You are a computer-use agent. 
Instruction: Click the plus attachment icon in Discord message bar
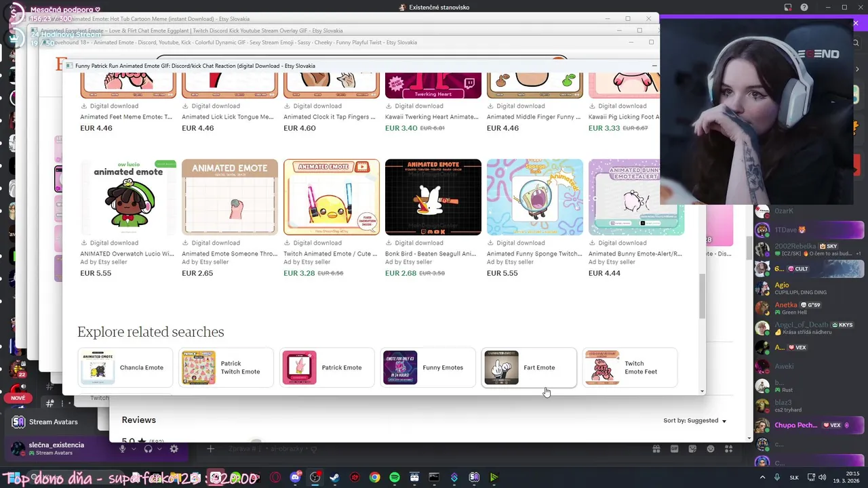tap(210, 449)
